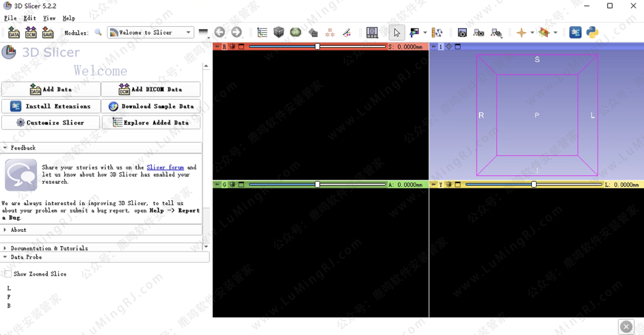Viewport: 644px width, 335px height.
Task: Click the window/level adjust tool icon
Action: (x=414, y=32)
